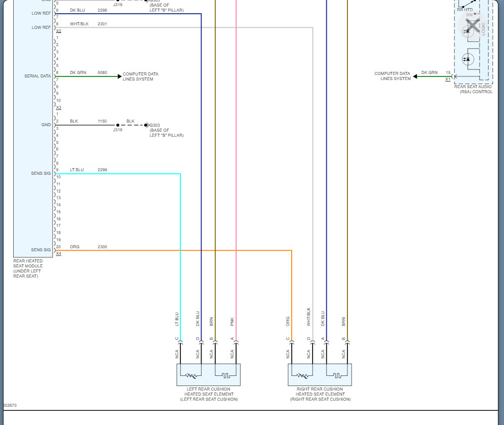Click the 'DK GRN 15' wire label at RSA control

(436, 72)
